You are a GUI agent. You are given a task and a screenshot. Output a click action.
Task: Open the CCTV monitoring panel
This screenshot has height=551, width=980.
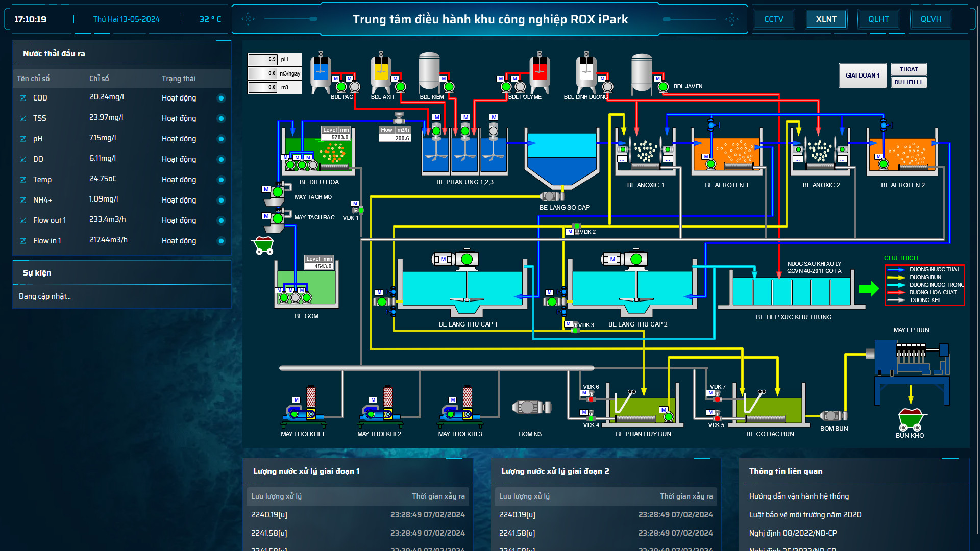[773, 19]
